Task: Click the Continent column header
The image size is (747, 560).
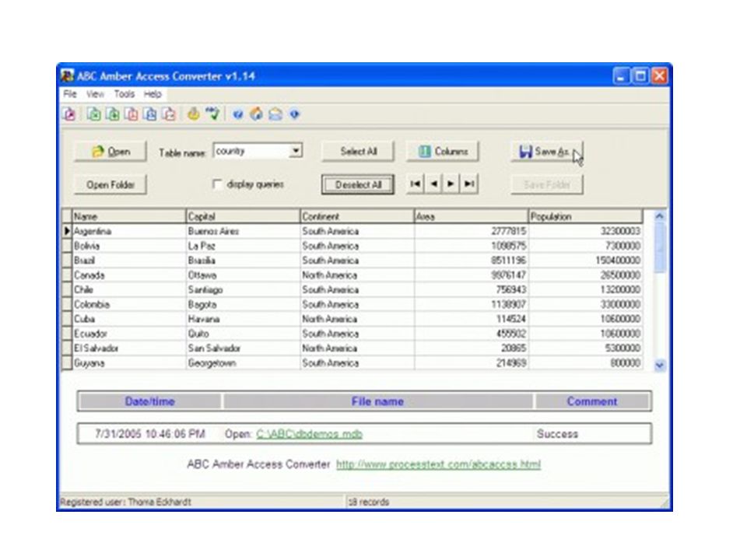Action: pyautogui.click(x=357, y=216)
